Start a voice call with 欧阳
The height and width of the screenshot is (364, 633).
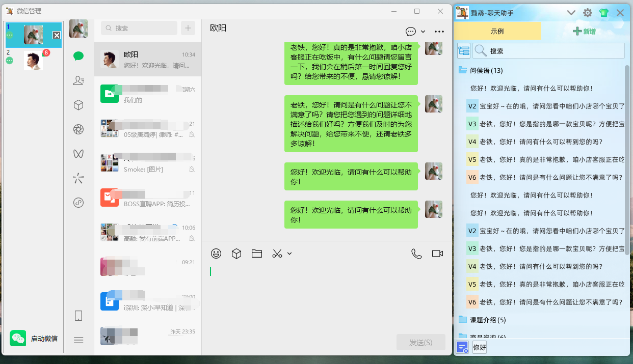pos(416,253)
